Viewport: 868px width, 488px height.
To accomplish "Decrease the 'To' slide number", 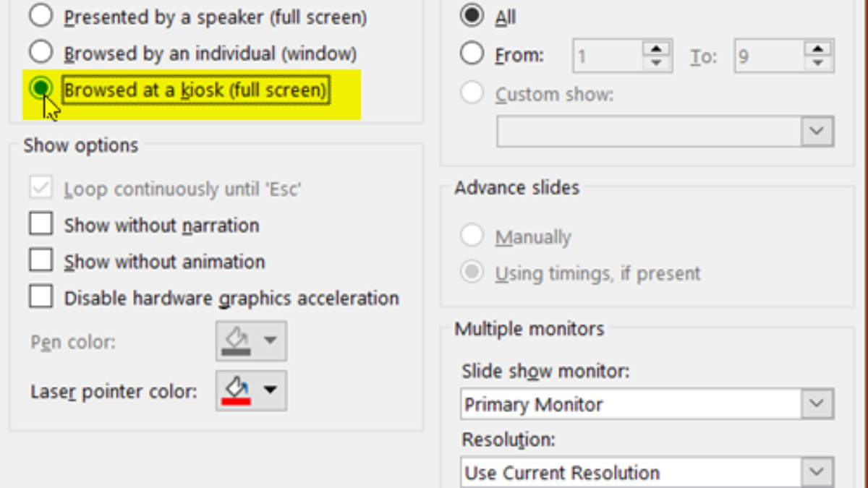I will [818, 64].
